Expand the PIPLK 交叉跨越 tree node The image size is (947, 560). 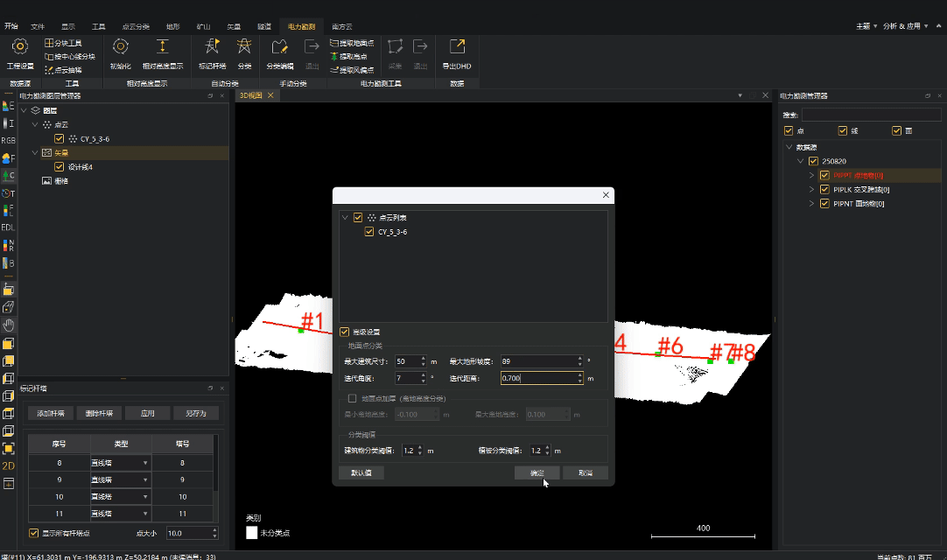coord(811,189)
